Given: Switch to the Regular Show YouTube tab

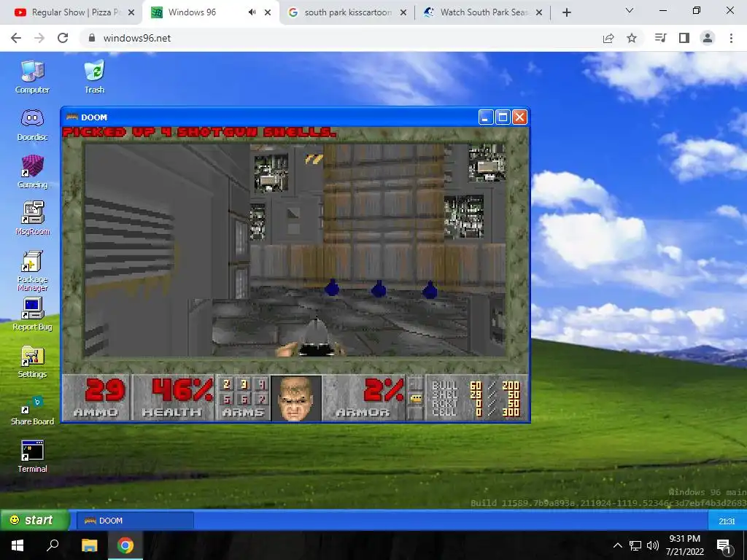Looking at the screenshot, I should point(75,12).
